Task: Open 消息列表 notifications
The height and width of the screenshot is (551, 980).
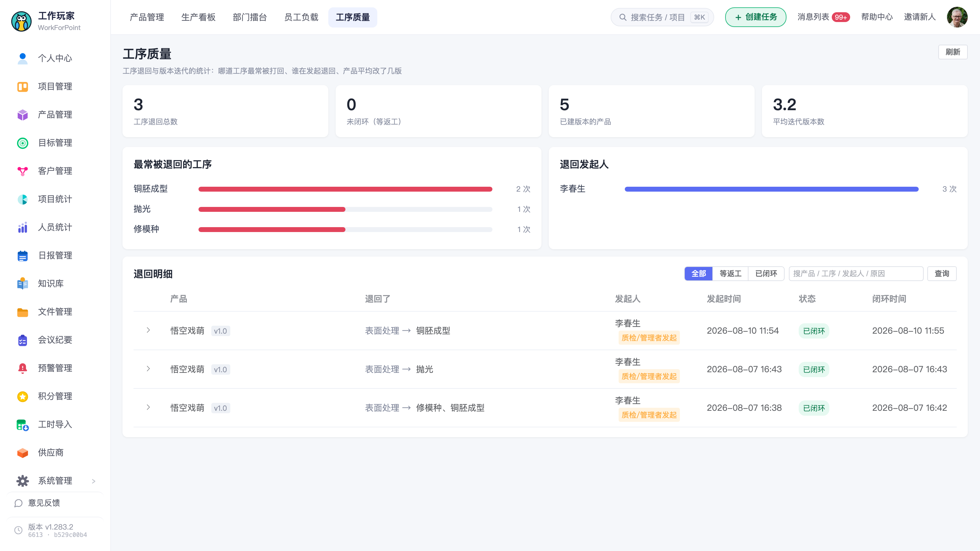Action: (x=823, y=17)
